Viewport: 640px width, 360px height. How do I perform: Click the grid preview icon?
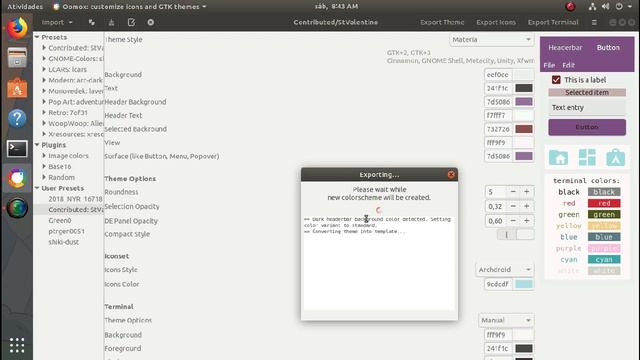click(x=587, y=157)
